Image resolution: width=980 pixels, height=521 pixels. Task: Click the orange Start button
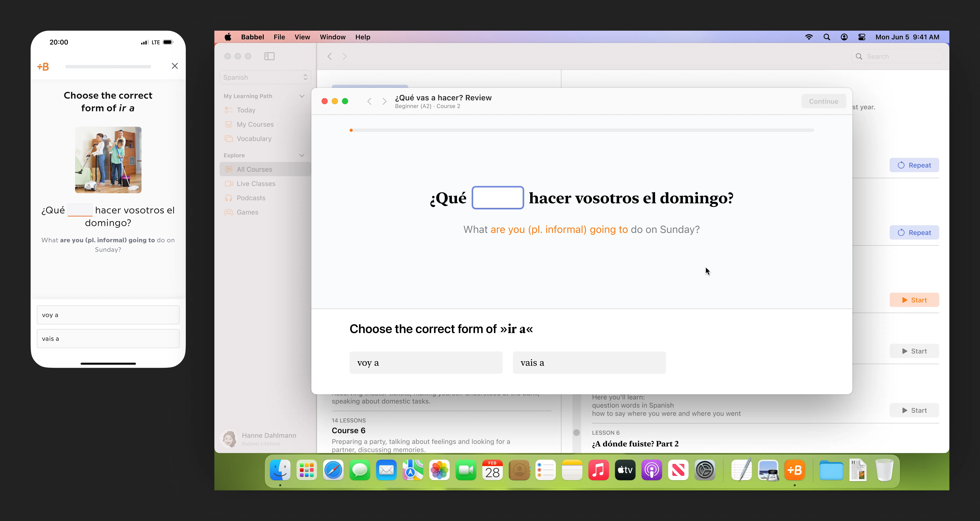[914, 300]
